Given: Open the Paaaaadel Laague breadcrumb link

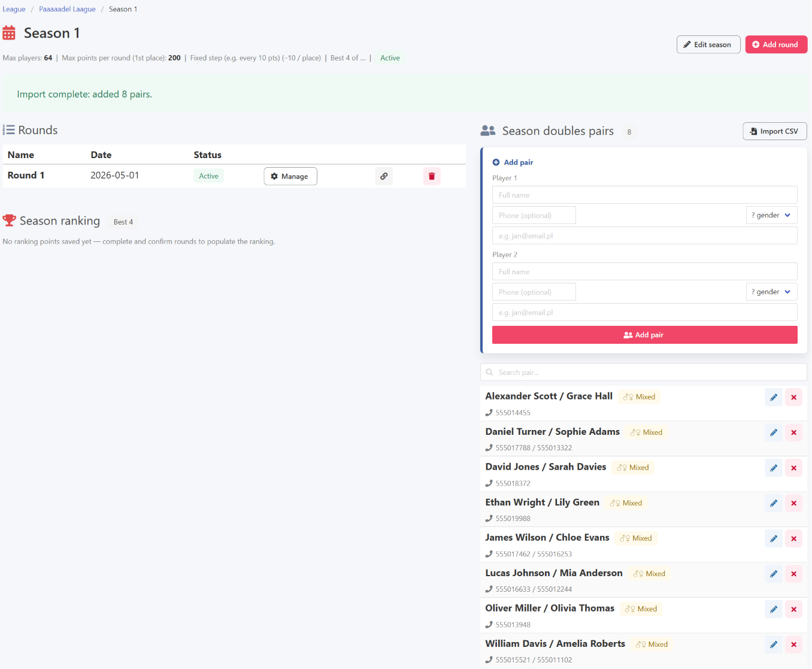Looking at the screenshot, I should pyautogui.click(x=67, y=9).
